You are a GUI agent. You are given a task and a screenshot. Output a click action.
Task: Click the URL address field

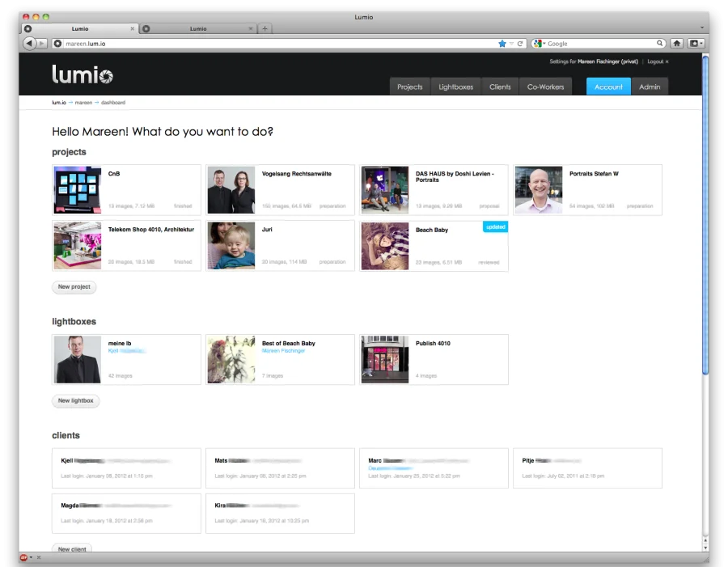[275, 44]
